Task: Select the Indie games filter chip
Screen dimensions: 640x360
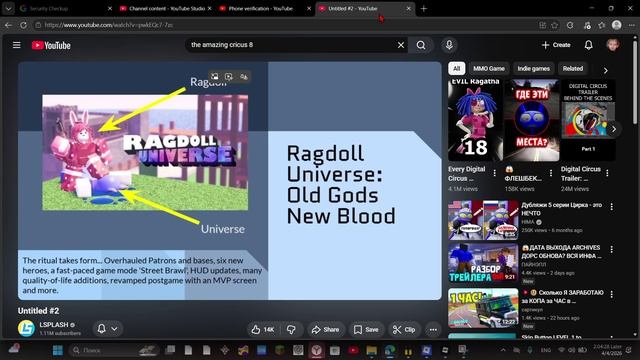Action: point(533,69)
